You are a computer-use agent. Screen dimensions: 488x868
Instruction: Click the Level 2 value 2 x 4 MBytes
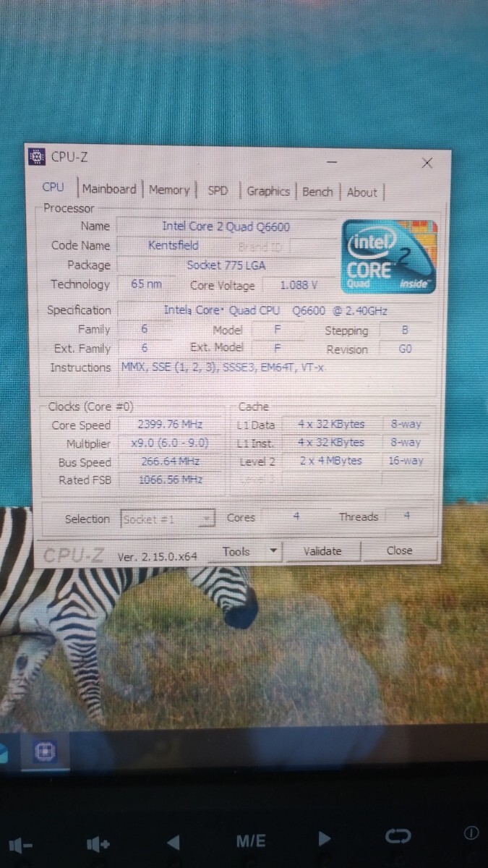(x=331, y=461)
